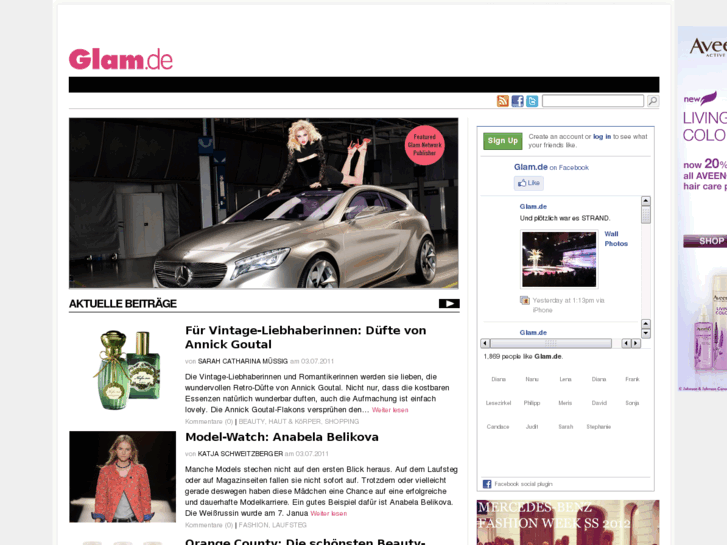Viewport: 727px width, 545px height.
Task: Click the Featured Glam Network Publisher badge
Action: (x=425, y=145)
